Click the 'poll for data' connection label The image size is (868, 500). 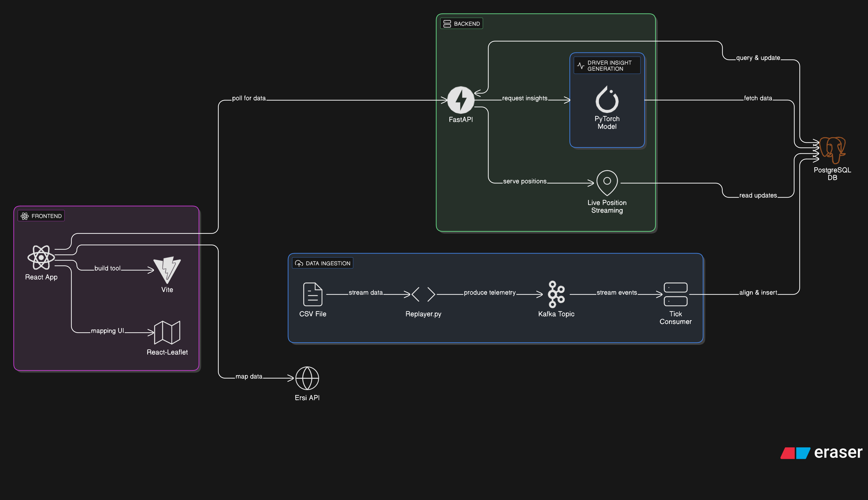[x=249, y=98]
